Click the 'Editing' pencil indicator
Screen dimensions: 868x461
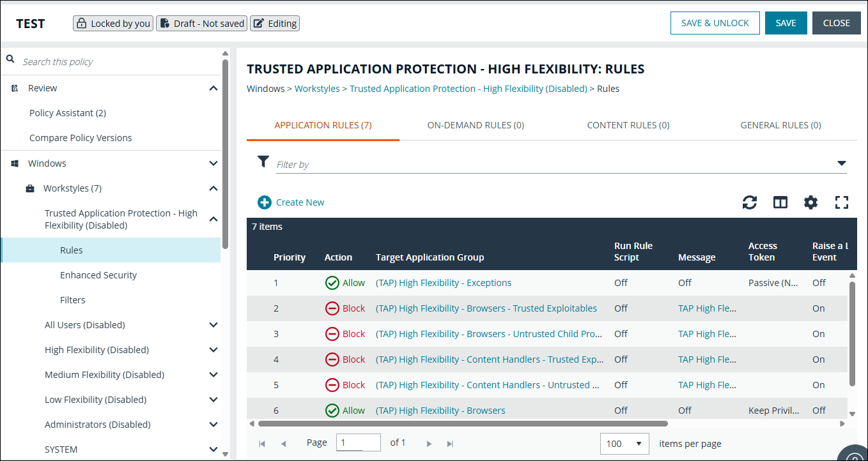click(274, 23)
